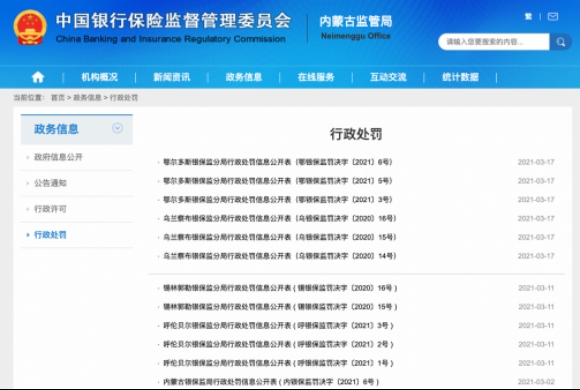
Task: Open the mail envelope icon
Action: tap(553, 17)
